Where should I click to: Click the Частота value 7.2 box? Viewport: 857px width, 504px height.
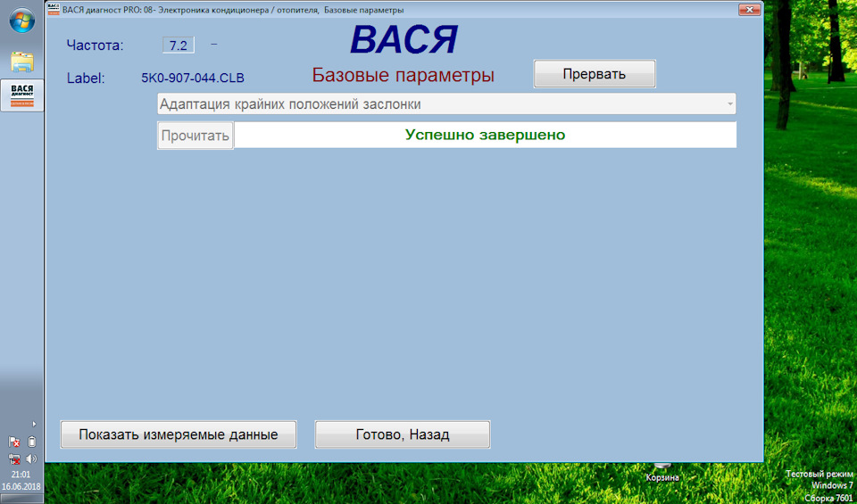(179, 45)
